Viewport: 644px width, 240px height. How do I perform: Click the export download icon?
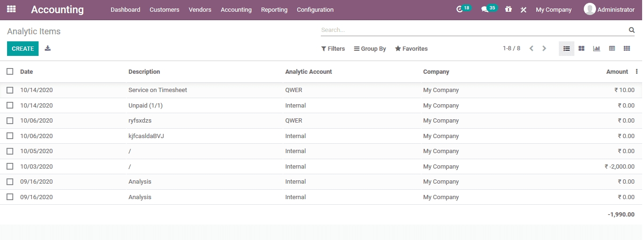(x=48, y=48)
